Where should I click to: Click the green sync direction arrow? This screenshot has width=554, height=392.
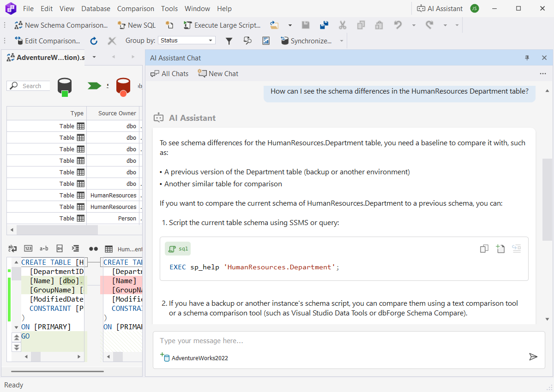point(95,86)
